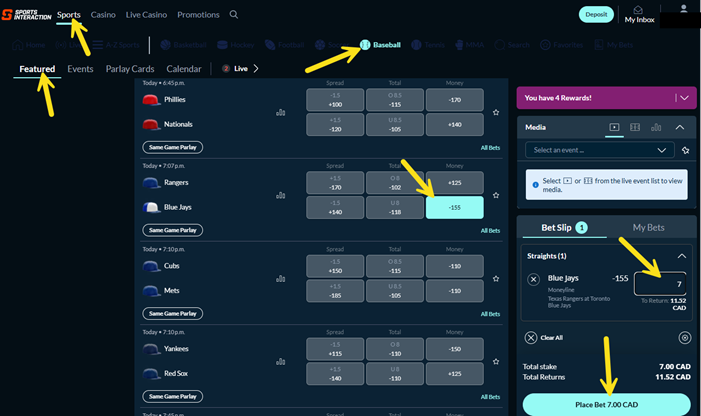Switch to the My Bets tab in bet slip
The height and width of the screenshot is (416, 701).
[x=648, y=227]
